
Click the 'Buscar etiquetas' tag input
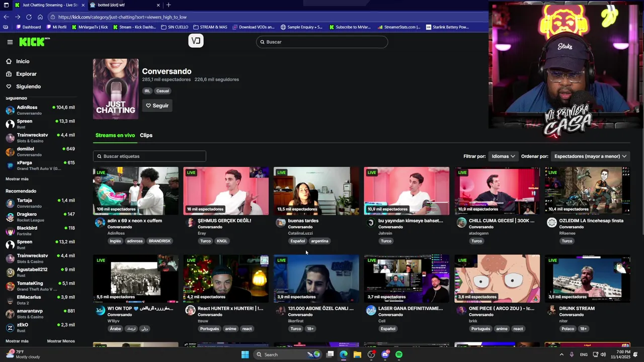[x=149, y=156]
